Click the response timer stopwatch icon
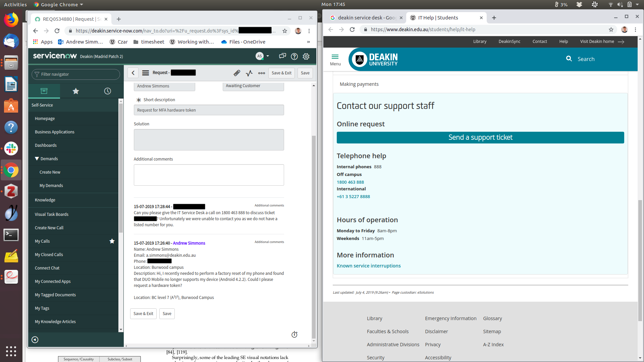644x362 pixels. (294, 335)
